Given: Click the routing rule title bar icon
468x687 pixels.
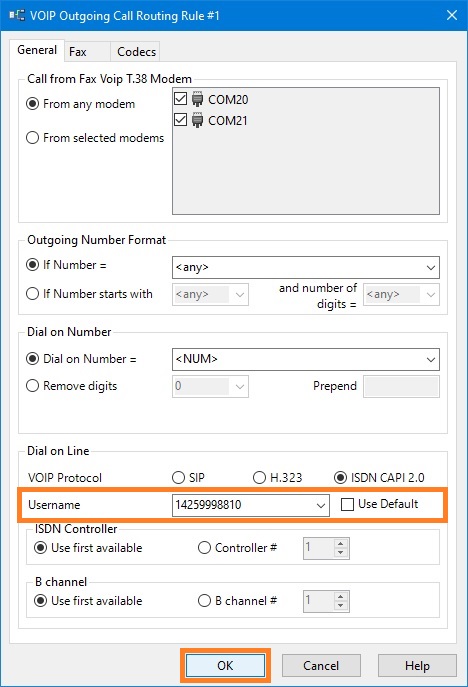Looking at the screenshot, I should point(17,15).
